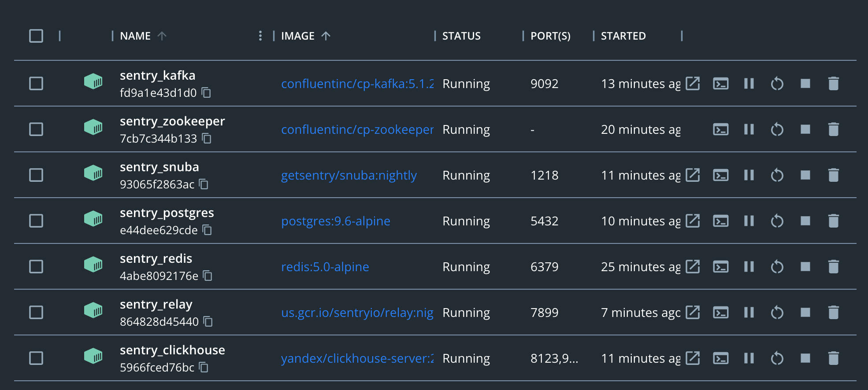Stop the sentry_kafka container
Screen dimensions: 868x390
point(805,83)
